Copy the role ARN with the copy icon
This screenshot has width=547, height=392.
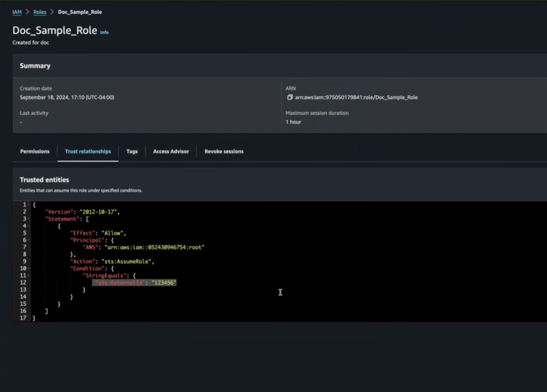point(289,97)
